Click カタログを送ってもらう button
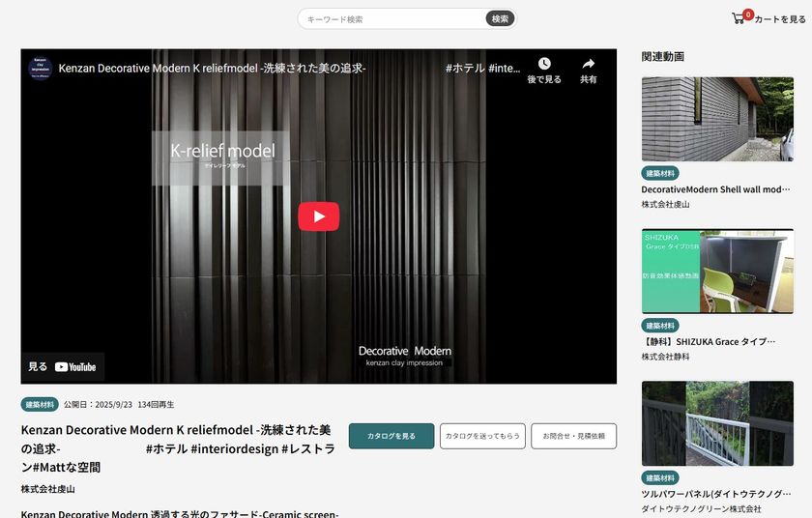Viewport: 812px width, 518px height. (482, 436)
